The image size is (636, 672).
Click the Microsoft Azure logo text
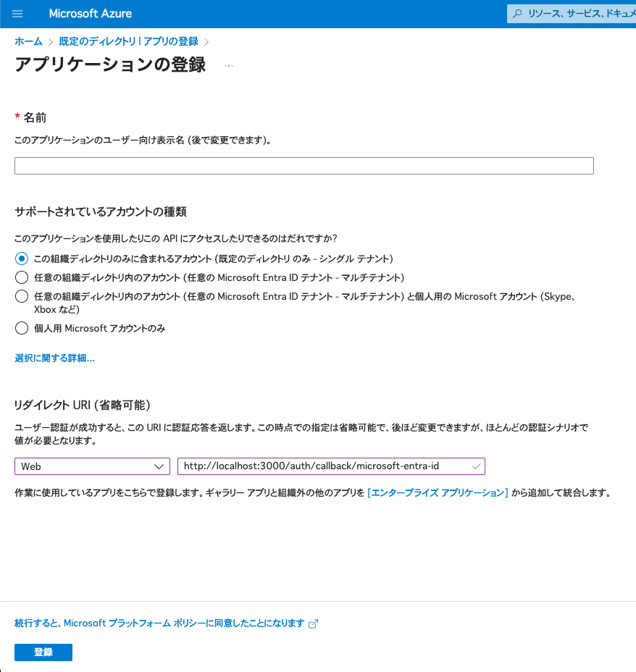tap(91, 14)
